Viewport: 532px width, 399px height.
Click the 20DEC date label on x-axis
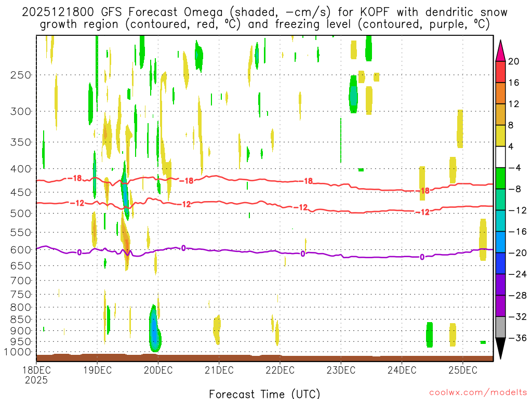point(158,370)
